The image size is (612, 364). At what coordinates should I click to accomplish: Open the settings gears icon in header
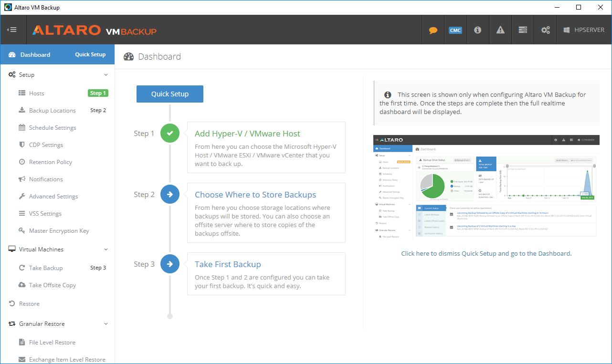tap(545, 30)
